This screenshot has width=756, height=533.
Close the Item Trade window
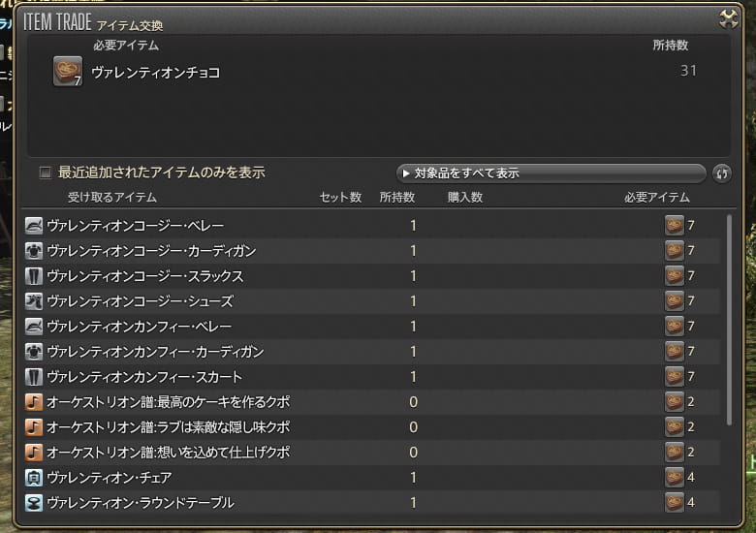(x=729, y=18)
